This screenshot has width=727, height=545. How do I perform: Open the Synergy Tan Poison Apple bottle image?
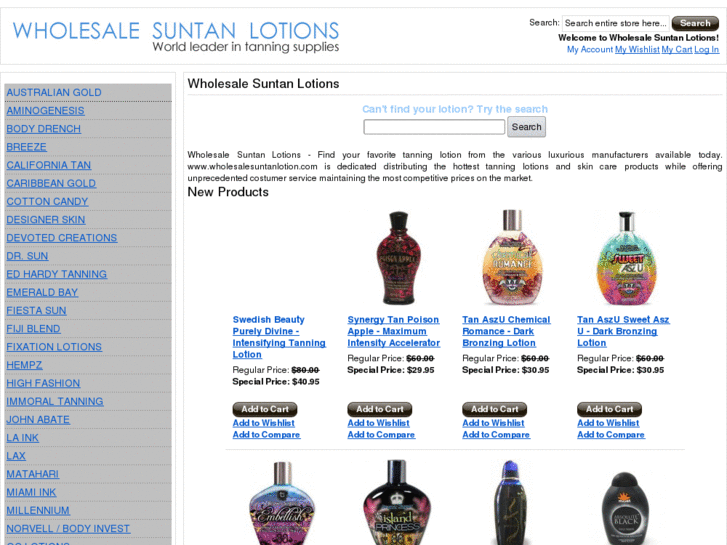tap(398, 258)
